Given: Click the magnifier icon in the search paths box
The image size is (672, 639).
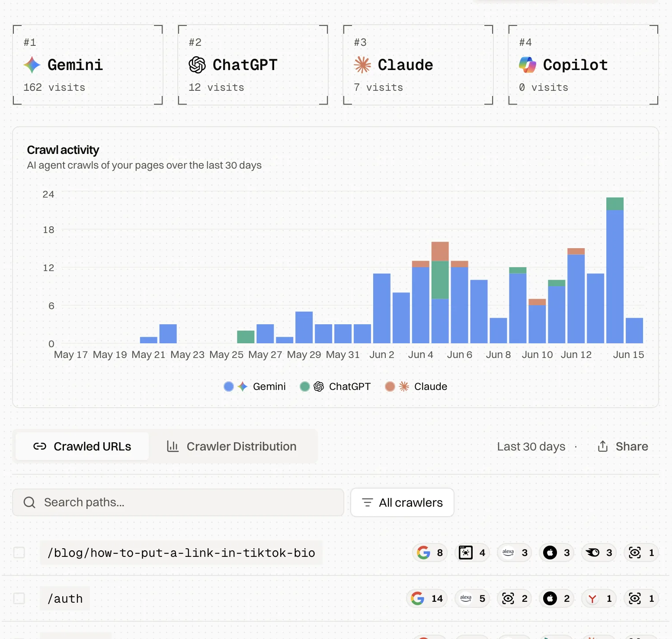Looking at the screenshot, I should click(29, 502).
